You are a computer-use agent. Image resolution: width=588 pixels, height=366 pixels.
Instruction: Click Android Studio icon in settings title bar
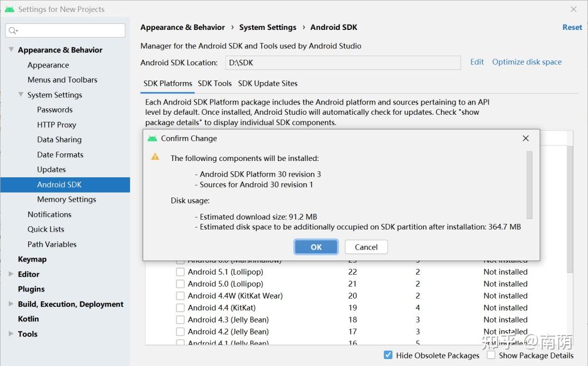pyautogui.click(x=9, y=9)
